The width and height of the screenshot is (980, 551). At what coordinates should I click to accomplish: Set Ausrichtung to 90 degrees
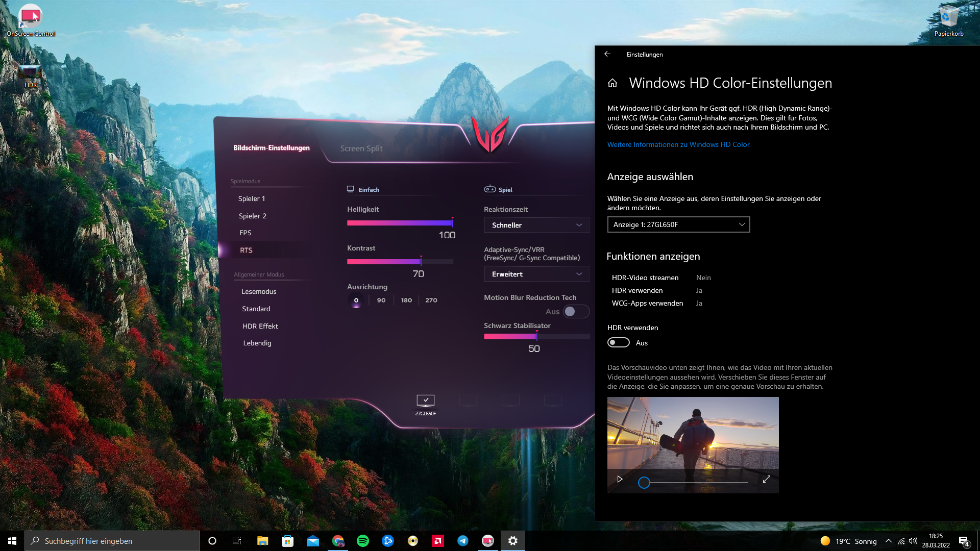[381, 300]
